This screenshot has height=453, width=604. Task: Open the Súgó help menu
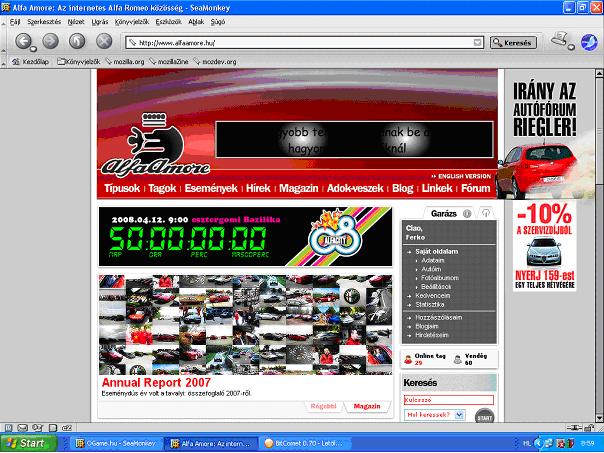click(218, 22)
